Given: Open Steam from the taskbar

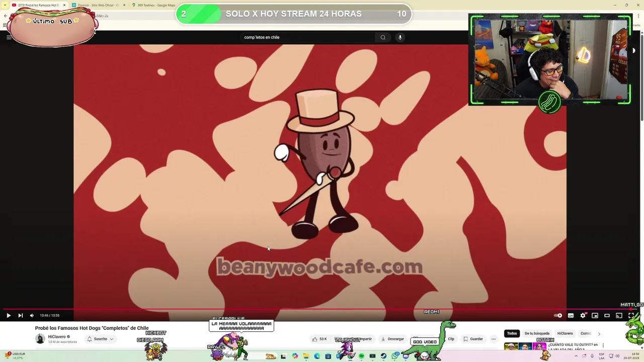Looking at the screenshot, I should 383,356.
